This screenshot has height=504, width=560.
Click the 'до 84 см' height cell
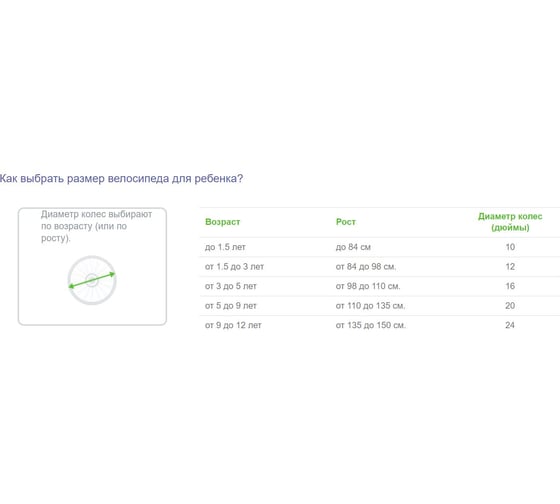coord(353,247)
